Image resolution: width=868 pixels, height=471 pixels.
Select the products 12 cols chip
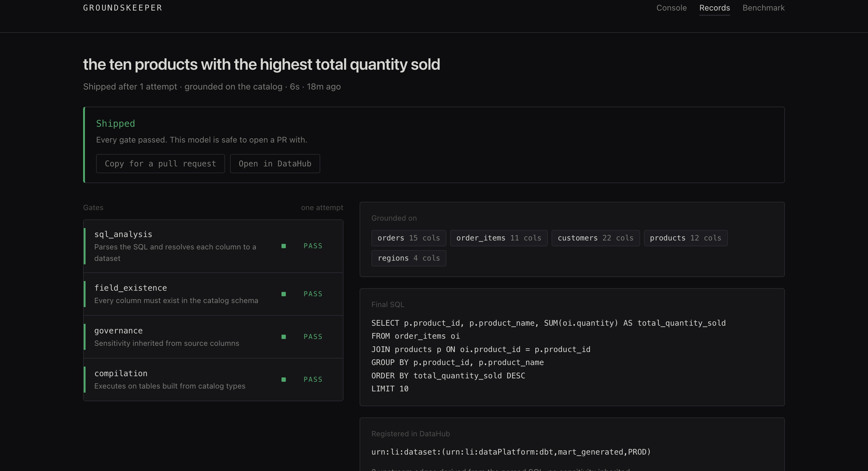click(x=685, y=238)
